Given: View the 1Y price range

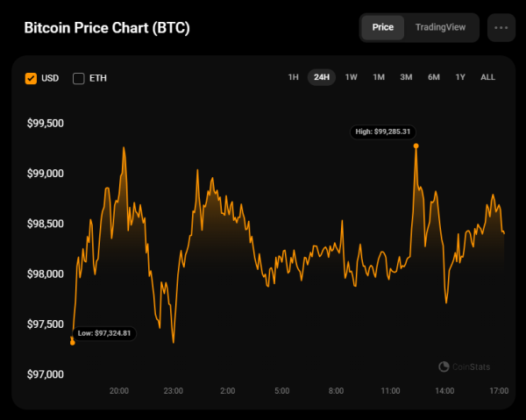Looking at the screenshot, I should pyautogui.click(x=460, y=77).
